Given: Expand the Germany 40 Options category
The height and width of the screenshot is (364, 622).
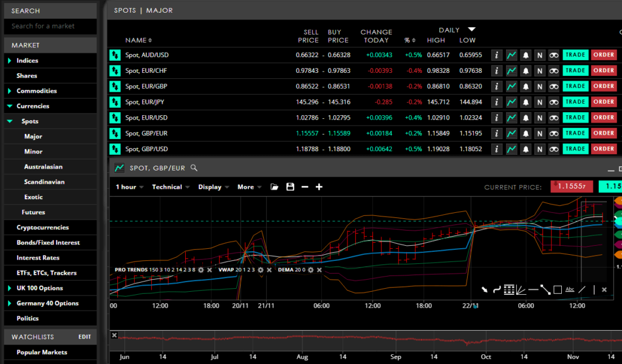Looking at the screenshot, I should point(10,303).
